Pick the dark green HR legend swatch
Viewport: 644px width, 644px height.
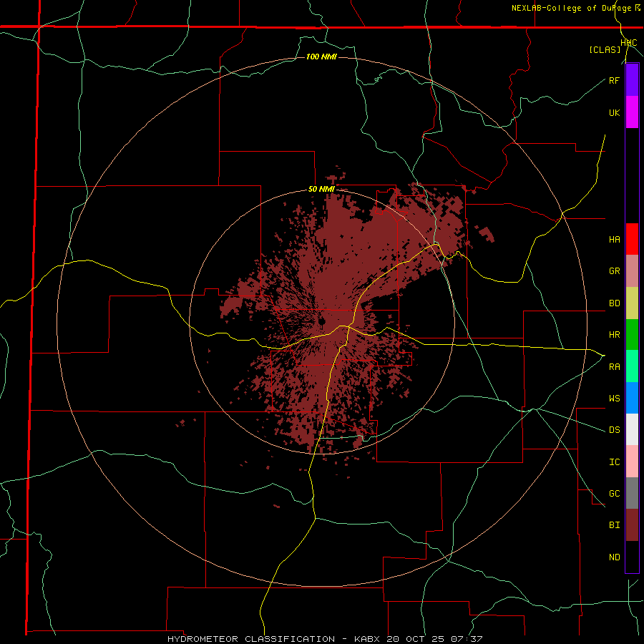pos(632,335)
